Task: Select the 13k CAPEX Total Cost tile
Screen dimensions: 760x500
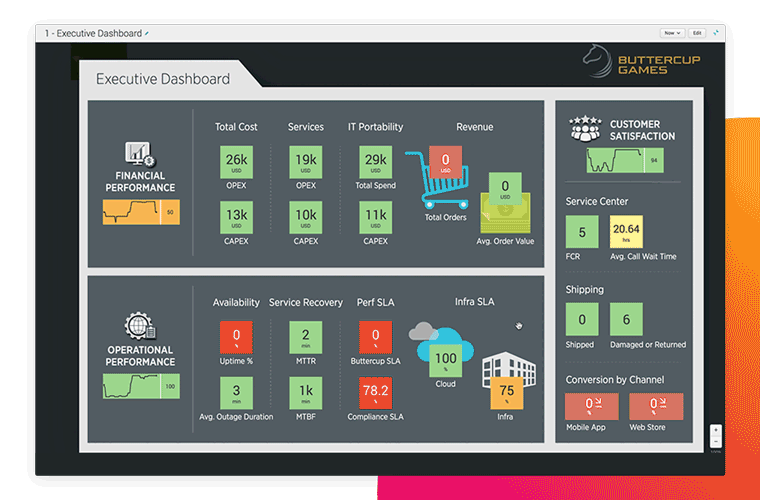Action: click(237, 218)
